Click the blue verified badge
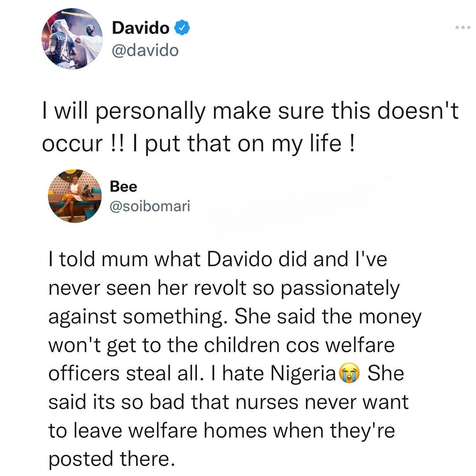The width and height of the screenshot is (476, 476). coord(182,29)
